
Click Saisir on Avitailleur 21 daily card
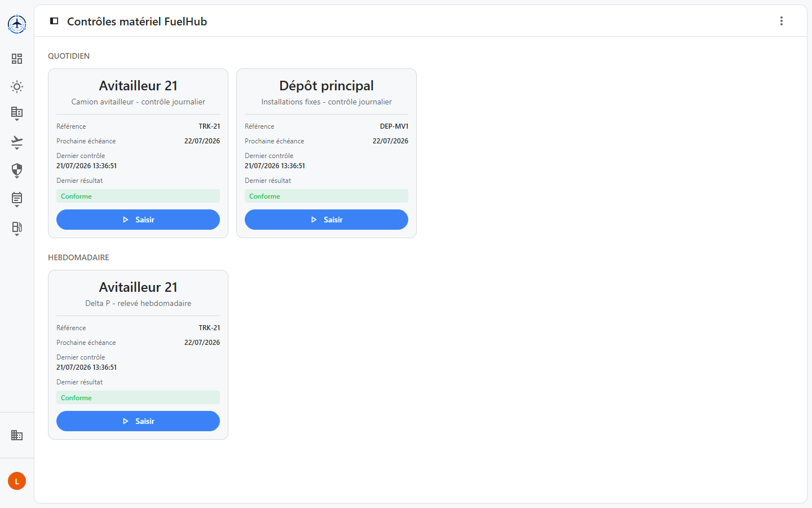coord(138,220)
